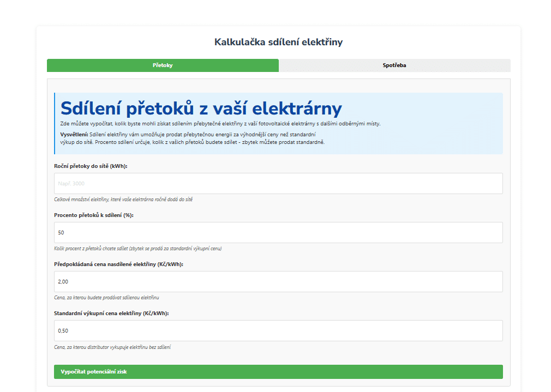Click hint Kolik procent z přetoků chcete sdílet
This screenshot has width=551, height=392.
point(137,249)
